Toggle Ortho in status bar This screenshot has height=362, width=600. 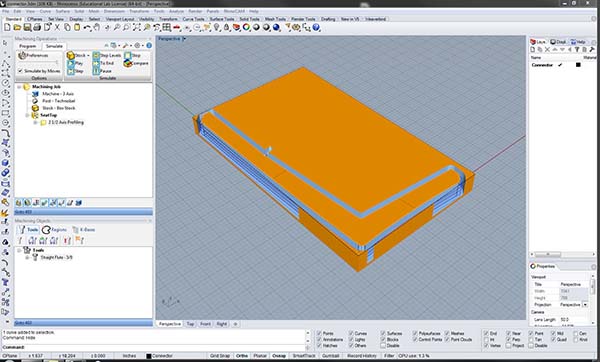pos(242,356)
